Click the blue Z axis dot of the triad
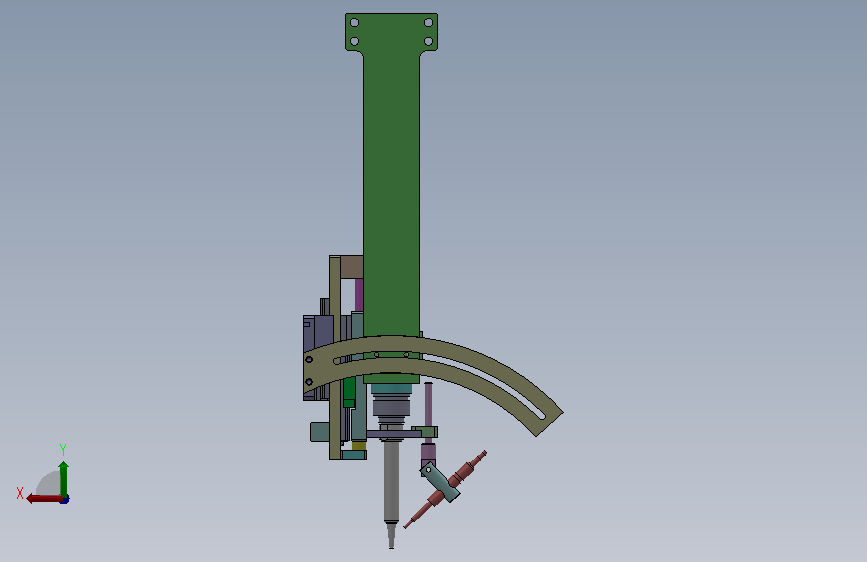Image resolution: width=867 pixels, height=562 pixels. click(65, 500)
